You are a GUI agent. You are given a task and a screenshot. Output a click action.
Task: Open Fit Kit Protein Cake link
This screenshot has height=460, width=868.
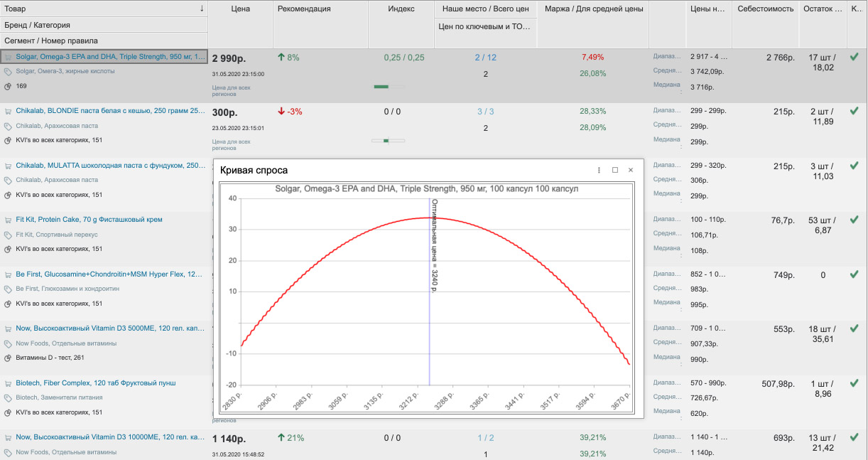[89, 220]
